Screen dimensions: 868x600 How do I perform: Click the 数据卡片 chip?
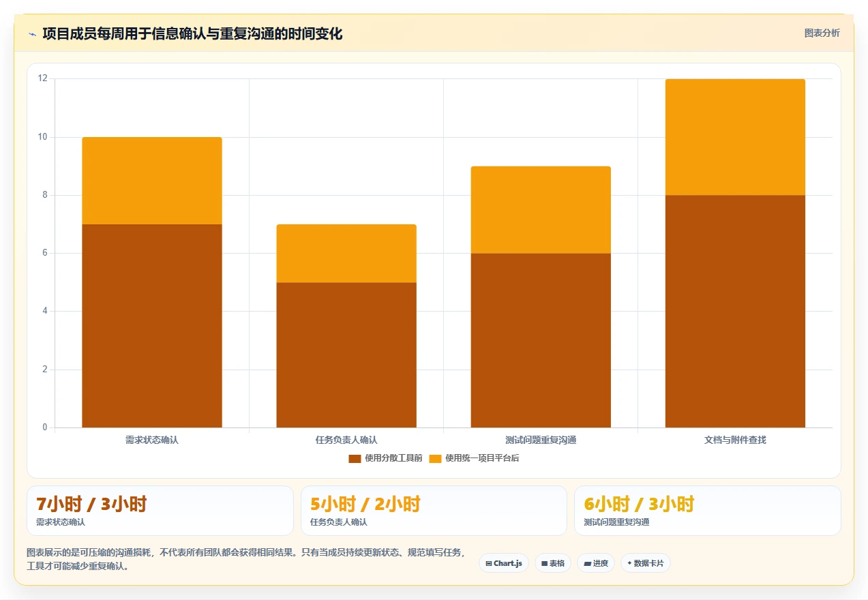point(646,563)
